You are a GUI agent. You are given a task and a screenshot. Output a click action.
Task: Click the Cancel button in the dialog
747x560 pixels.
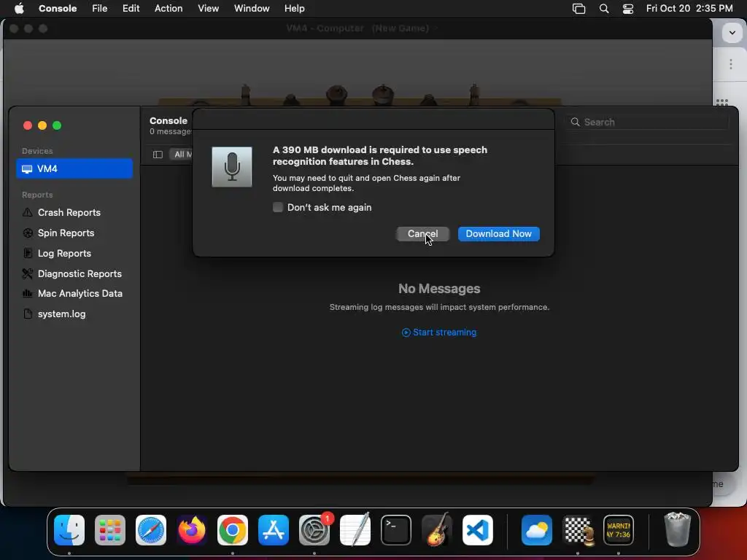422,234
